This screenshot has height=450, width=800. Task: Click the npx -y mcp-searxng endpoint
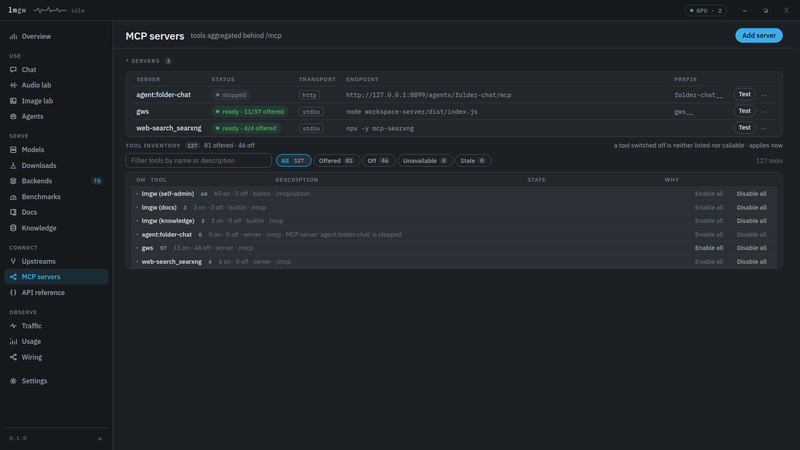pos(380,129)
